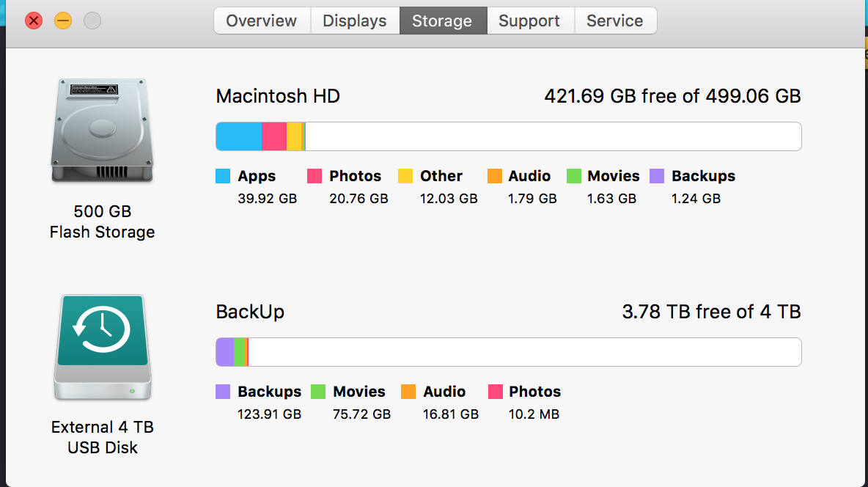Image resolution: width=868 pixels, height=487 pixels.
Task: Click the green Movies swatch under BackUp disk
Action: click(x=318, y=392)
